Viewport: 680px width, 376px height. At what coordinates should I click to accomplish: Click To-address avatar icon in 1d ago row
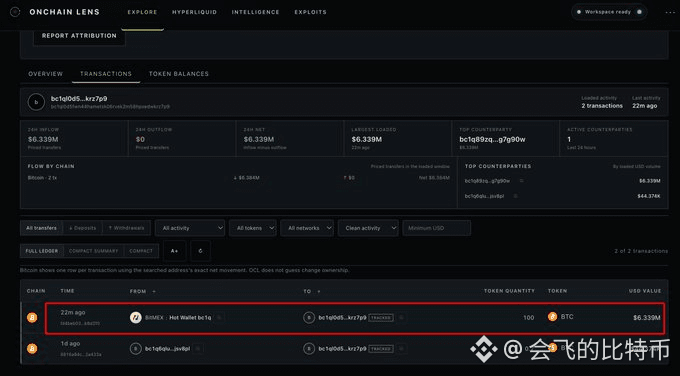click(x=309, y=348)
